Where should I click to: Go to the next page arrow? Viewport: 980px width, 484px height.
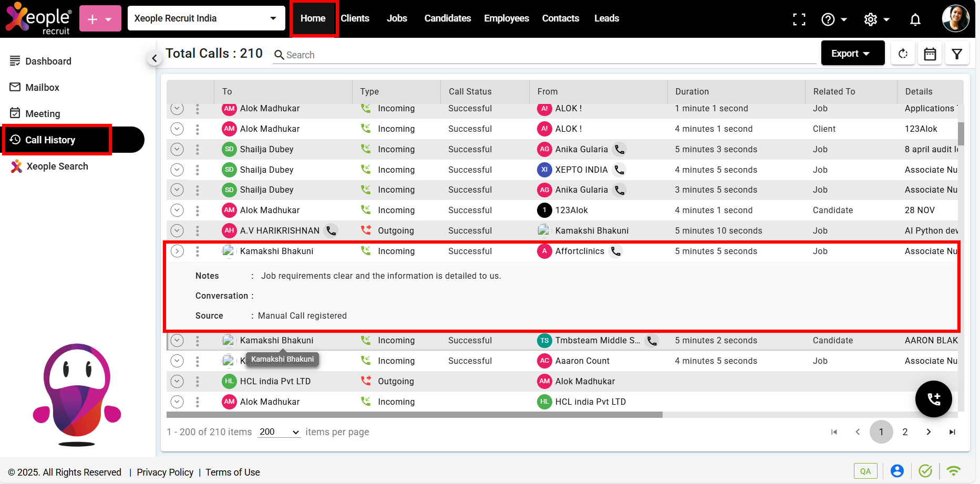[x=929, y=432]
